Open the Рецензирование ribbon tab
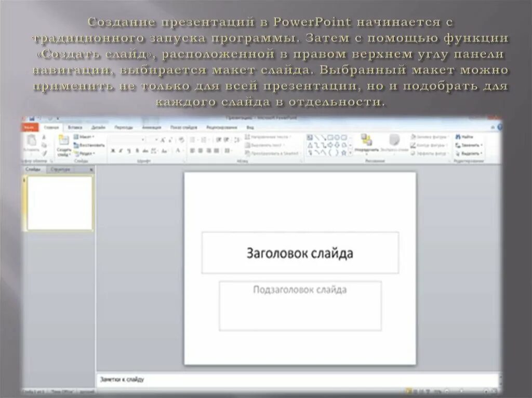Image resolution: width=532 pixels, height=398 pixels. [221, 128]
